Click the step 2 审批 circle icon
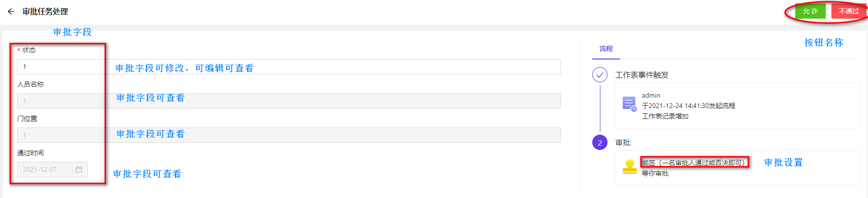 (x=600, y=142)
